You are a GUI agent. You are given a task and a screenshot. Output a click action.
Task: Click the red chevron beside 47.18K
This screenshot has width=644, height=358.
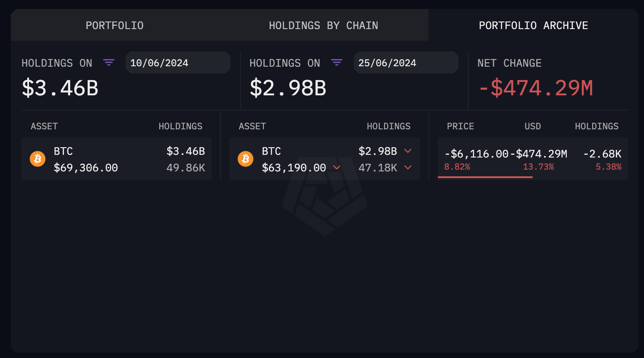[x=407, y=167]
